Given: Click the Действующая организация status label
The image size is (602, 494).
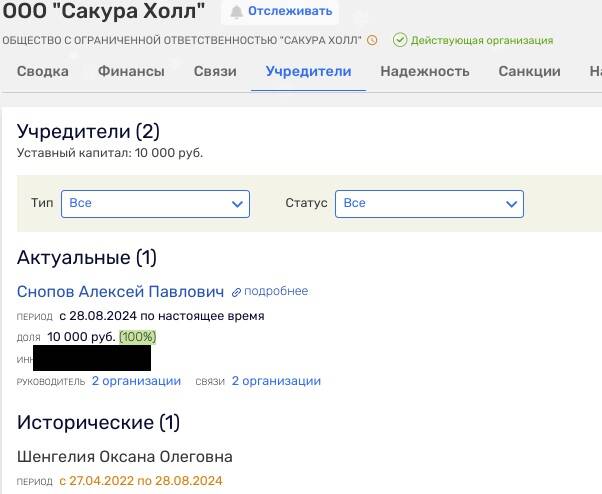Looking at the screenshot, I should click(482, 41).
